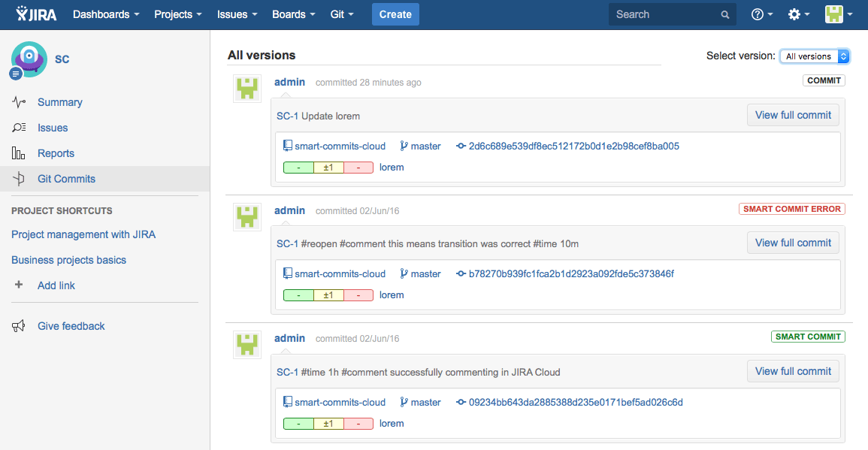Screen dimensions: 868x450
Task: Open admin link on #time 1h commit
Action: [289, 338]
